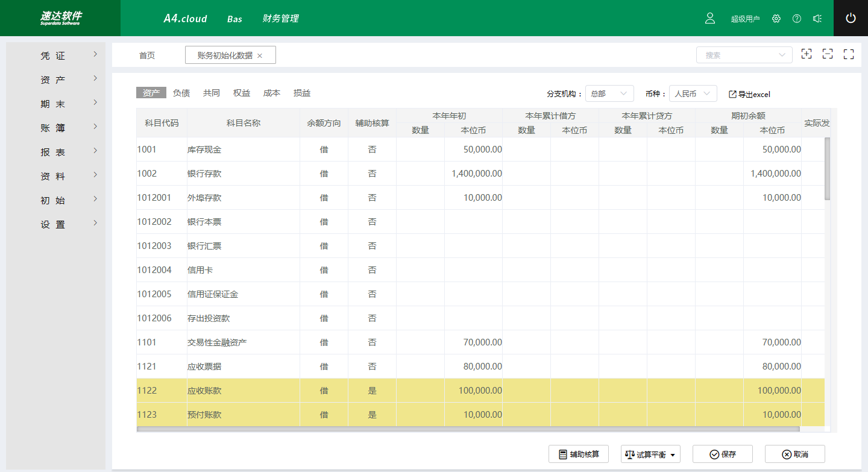Click the 导出excel link

(749, 94)
